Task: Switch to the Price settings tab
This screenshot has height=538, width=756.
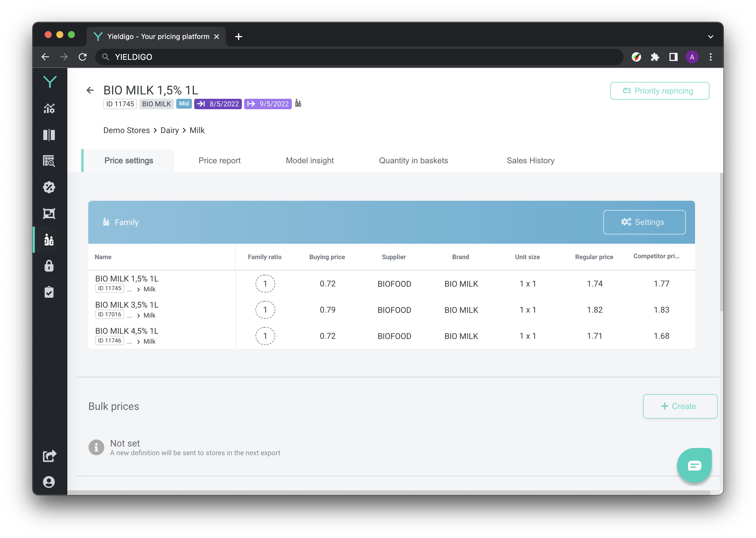Action: pyautogui.click(x=128, y=161)
